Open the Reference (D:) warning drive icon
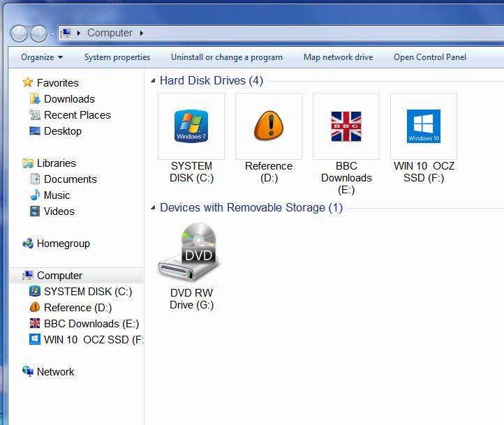The width and height of the screenshot is (504, 425). 269,126
